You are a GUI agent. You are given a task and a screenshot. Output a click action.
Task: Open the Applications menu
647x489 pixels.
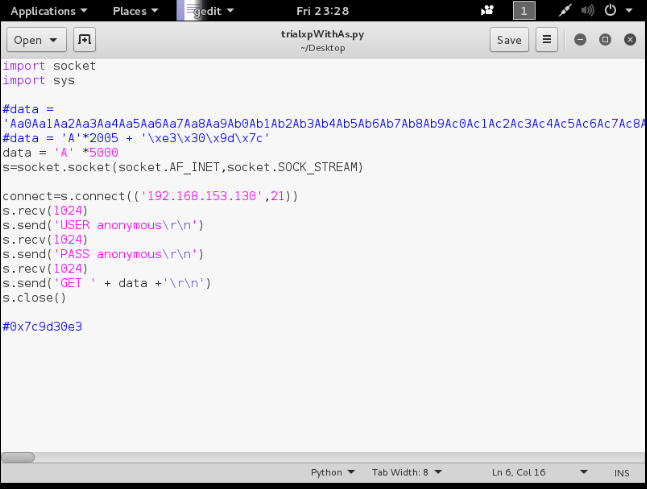[x=48, y=11]
